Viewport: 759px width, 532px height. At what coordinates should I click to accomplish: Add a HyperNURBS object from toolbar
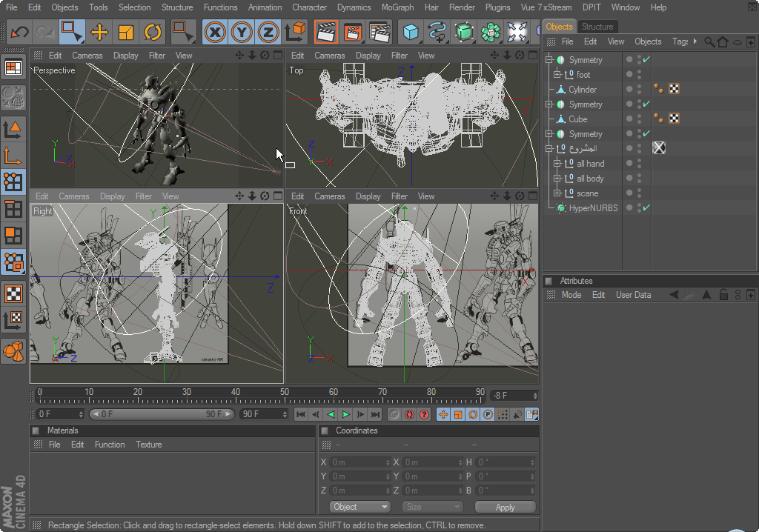(464, 32)
